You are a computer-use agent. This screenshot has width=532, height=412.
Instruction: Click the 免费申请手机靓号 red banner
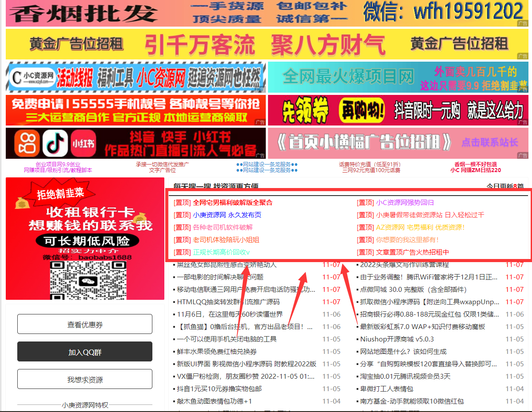(136, 110)
